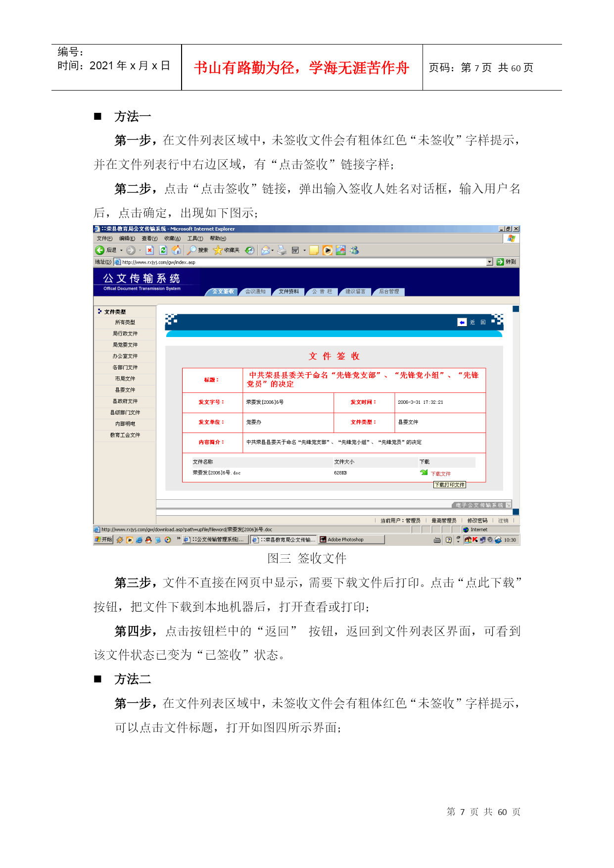Screen dimensions: 614x868
Task: Open the Edit button dropdown arrow
Action: click(304, 250)
